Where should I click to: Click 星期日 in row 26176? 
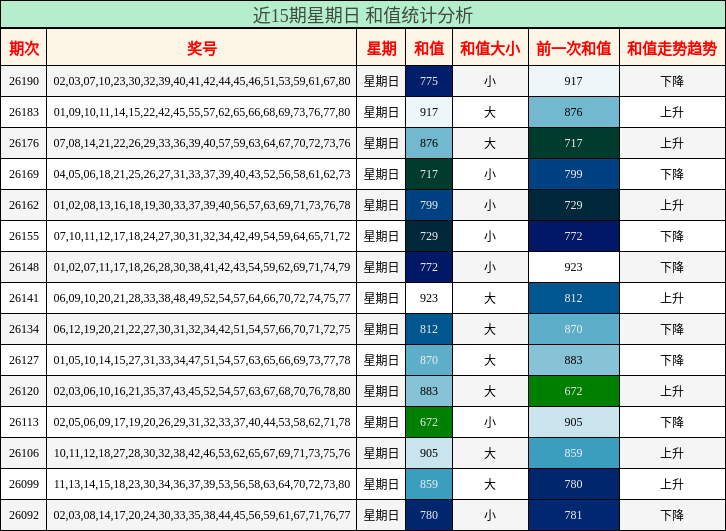(x=381, y=144)
